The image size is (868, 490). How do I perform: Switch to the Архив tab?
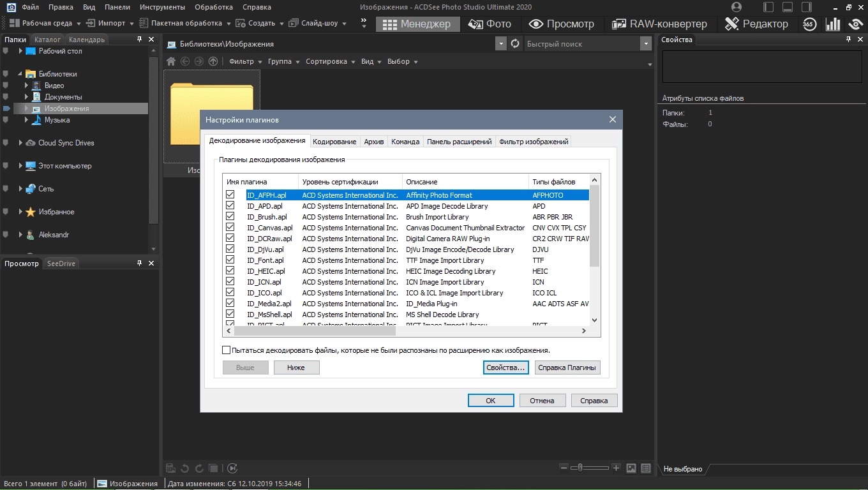click(x=373, y=142)
